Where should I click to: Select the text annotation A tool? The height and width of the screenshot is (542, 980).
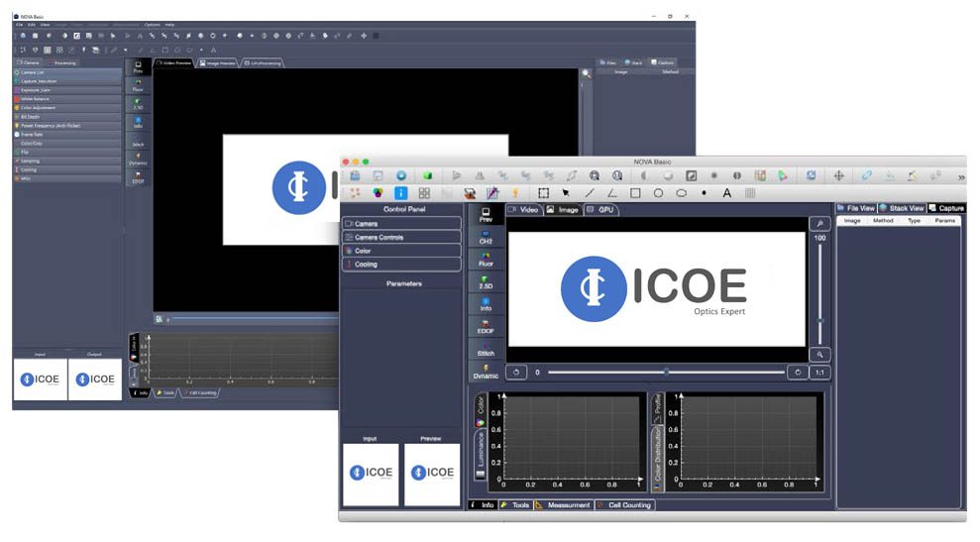coord(727,193)
